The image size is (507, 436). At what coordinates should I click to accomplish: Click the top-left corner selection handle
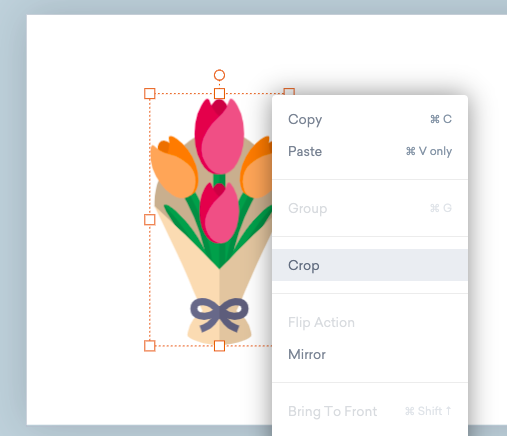click(x=150, y=94)
